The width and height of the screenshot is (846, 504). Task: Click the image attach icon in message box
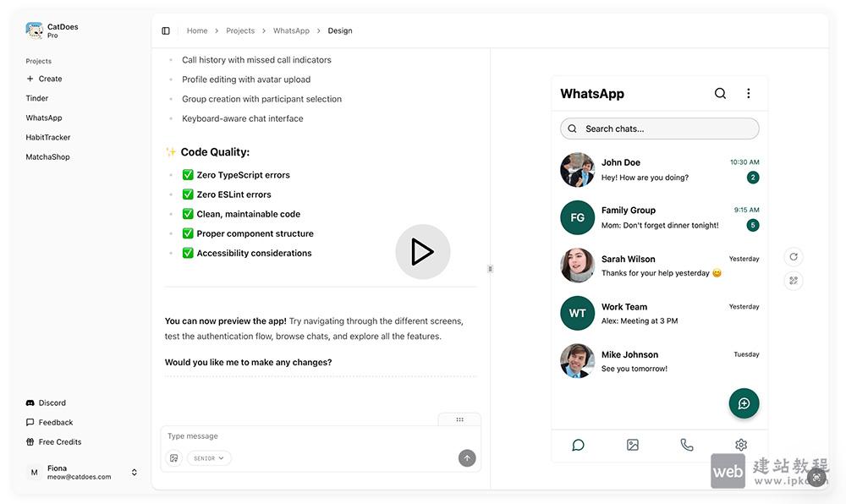click(x=173, y=458)
